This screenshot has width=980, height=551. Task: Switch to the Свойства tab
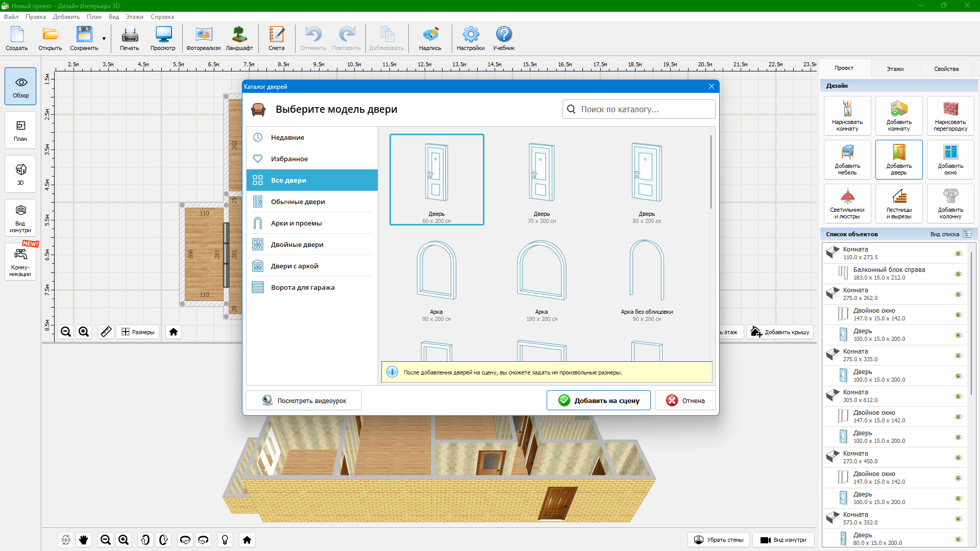pyautogui.click(x=946, y=69)
